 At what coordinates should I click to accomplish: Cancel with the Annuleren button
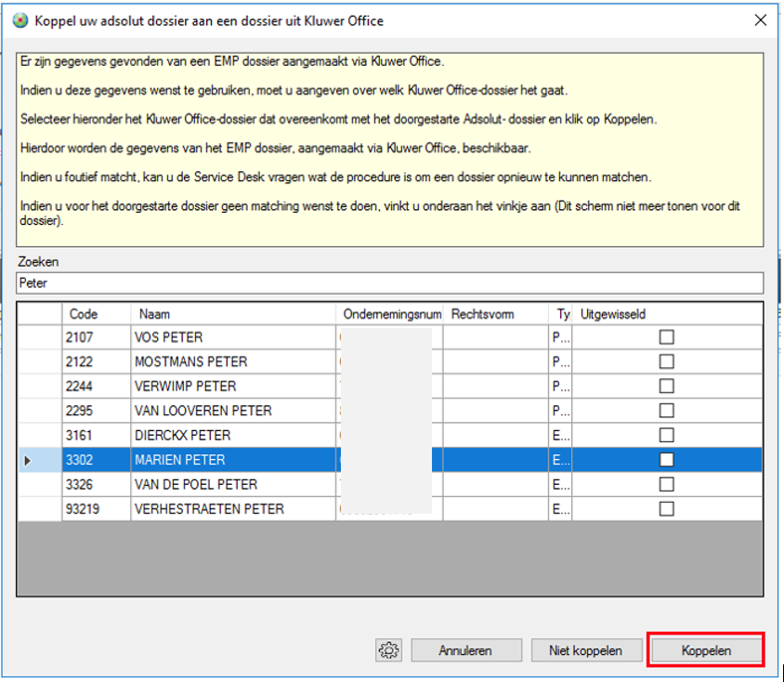(x=465, y=650)
